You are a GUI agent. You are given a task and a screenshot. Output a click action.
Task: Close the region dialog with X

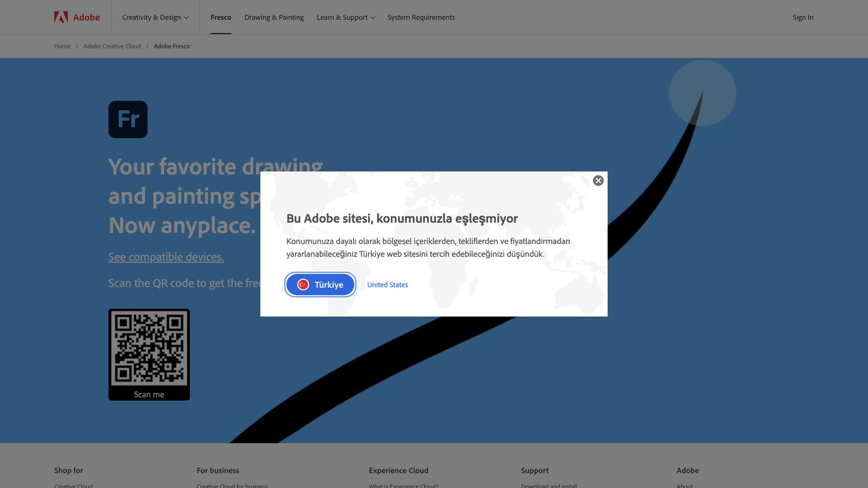click(598, 181)
